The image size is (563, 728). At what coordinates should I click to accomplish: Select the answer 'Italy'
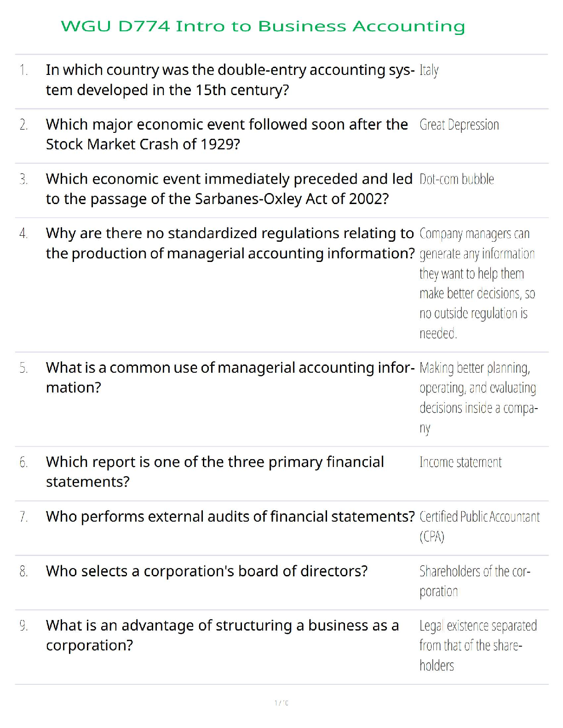pos(429,70)
